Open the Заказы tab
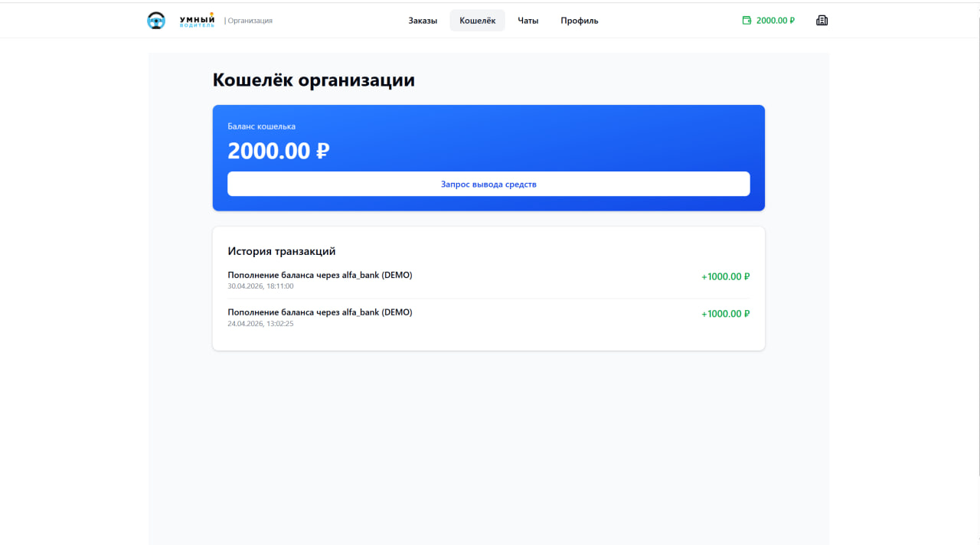 (423, 21)
